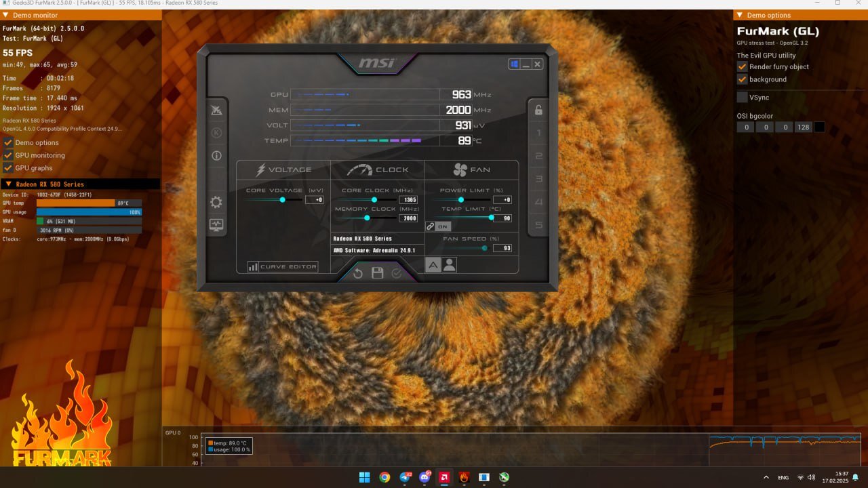The width and height of the screenshot is (868, 488).
Task: Click the reset settings arrow icon
Action: point(358,273)
